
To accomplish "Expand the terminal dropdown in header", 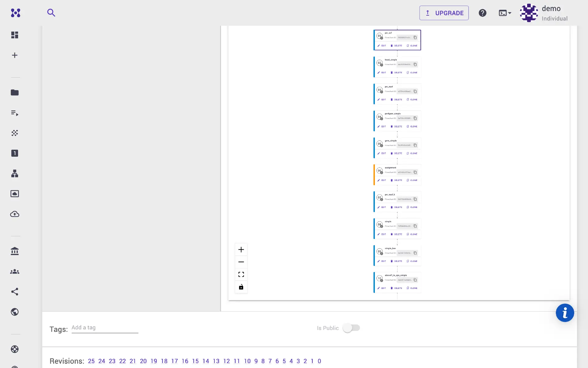I will coord(505,13).
